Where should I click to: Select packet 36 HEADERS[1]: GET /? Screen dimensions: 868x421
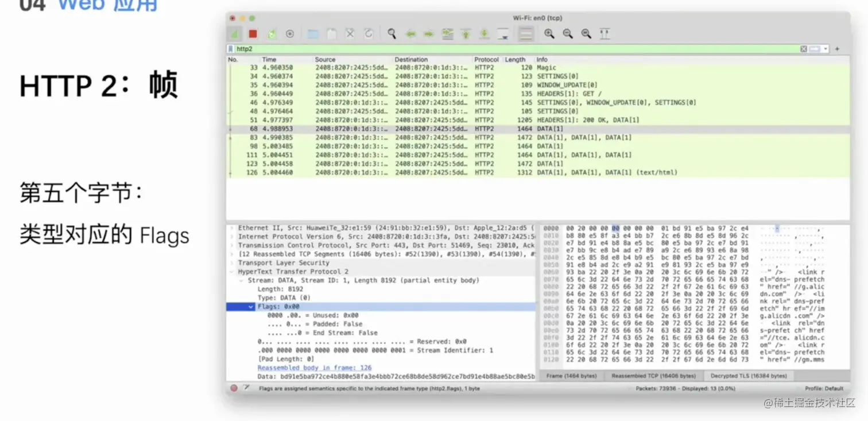coord(538,94)
